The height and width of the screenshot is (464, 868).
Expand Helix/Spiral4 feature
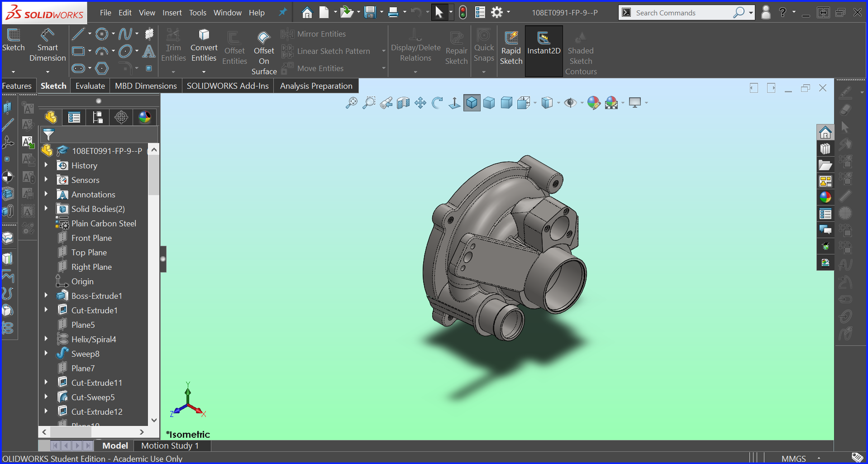coord(46,339)
